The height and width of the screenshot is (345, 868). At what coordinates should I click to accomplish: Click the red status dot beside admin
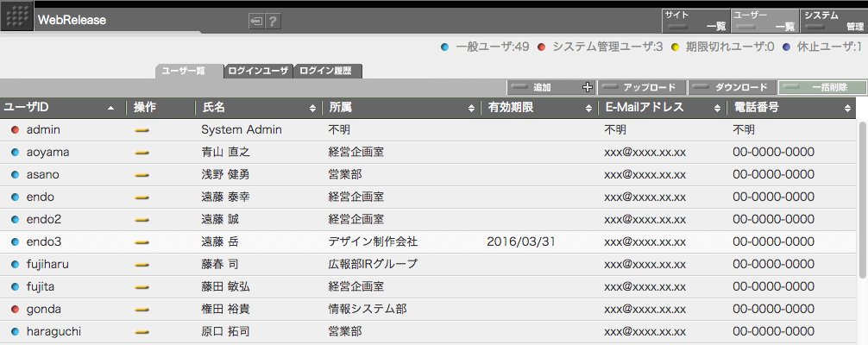(x=15, y=130)
